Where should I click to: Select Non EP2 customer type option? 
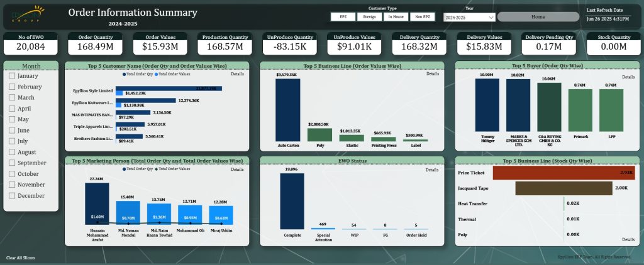point(423,17)
